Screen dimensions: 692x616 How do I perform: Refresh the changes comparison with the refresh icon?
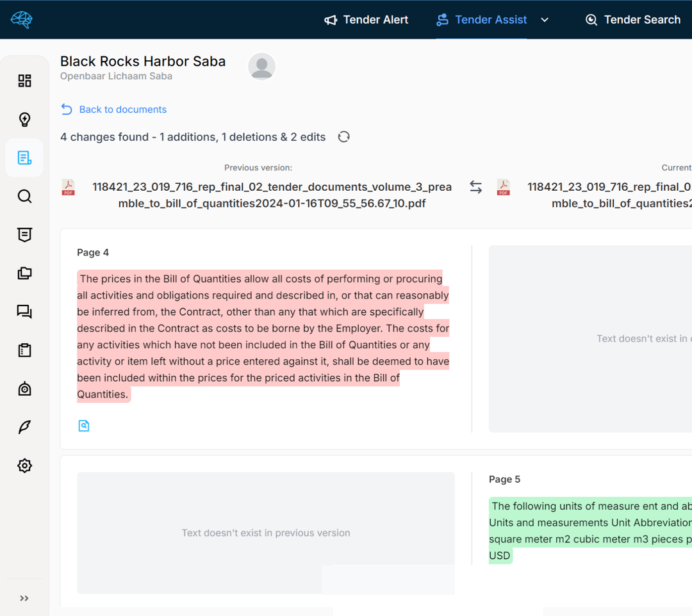(x=343, y=136)
